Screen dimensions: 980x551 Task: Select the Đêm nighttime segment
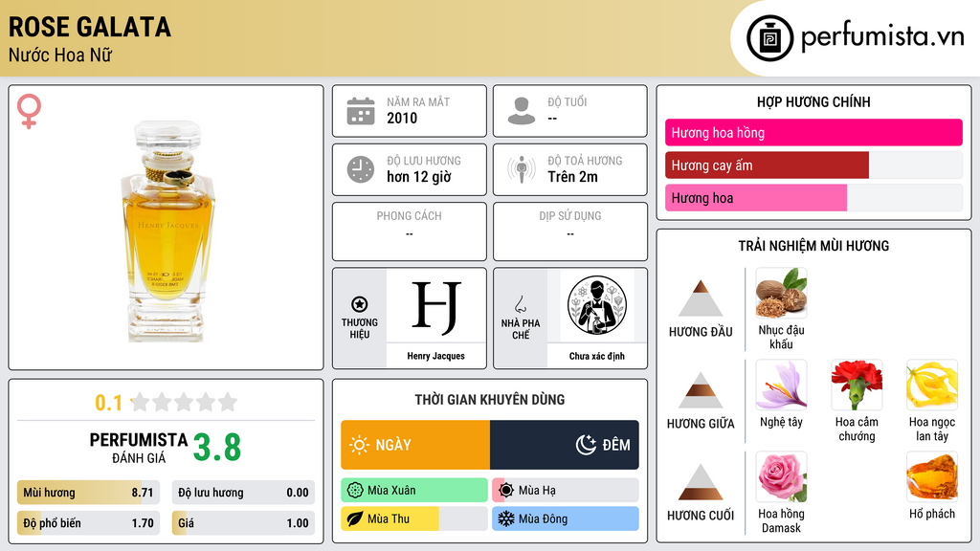pyautogui.click(x=565, y=445)
